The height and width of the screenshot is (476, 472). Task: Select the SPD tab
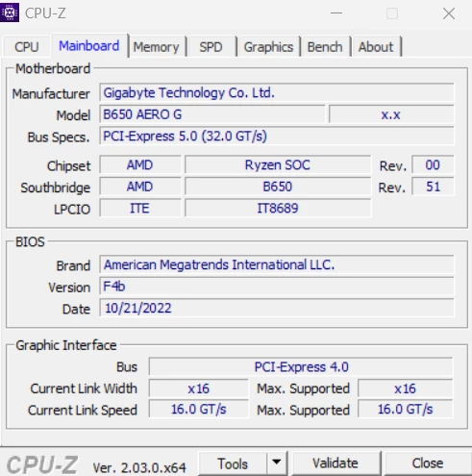click(211, 47)
